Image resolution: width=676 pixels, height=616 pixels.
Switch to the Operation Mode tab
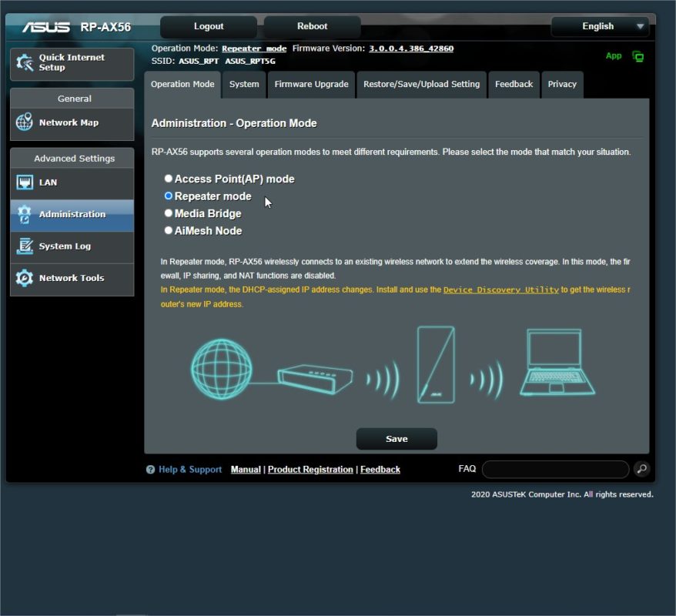(182, 85)
